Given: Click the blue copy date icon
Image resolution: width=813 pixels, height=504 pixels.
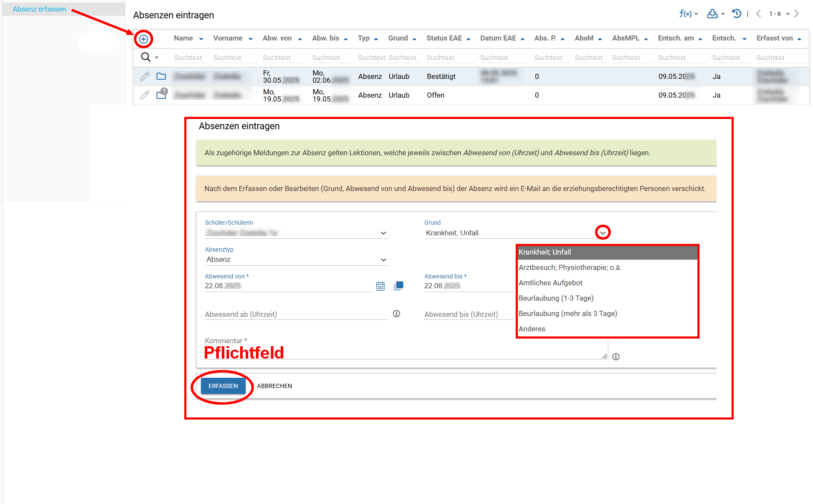Looking at the screenshot, I should [398, 286].
